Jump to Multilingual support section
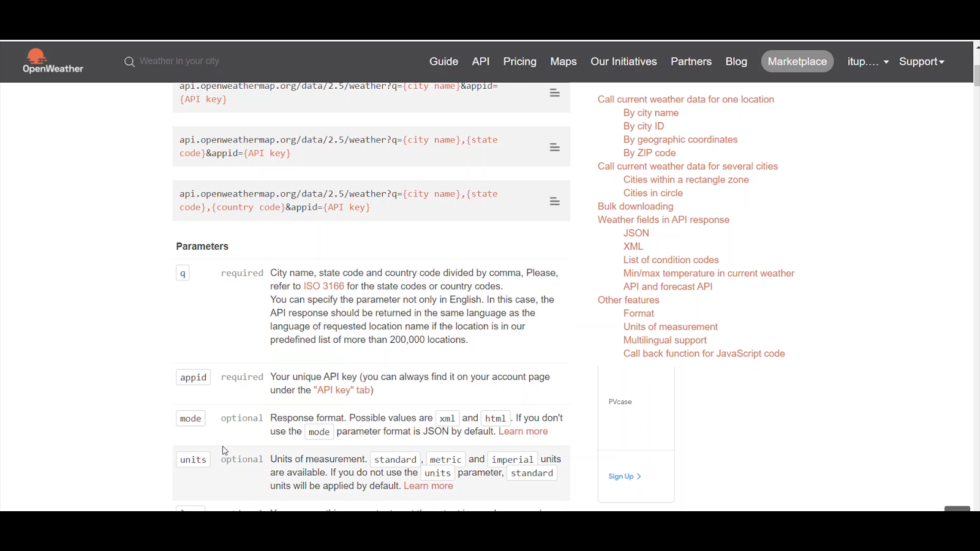This screenshot has width=980, height=551. click(x=665, y=341)
